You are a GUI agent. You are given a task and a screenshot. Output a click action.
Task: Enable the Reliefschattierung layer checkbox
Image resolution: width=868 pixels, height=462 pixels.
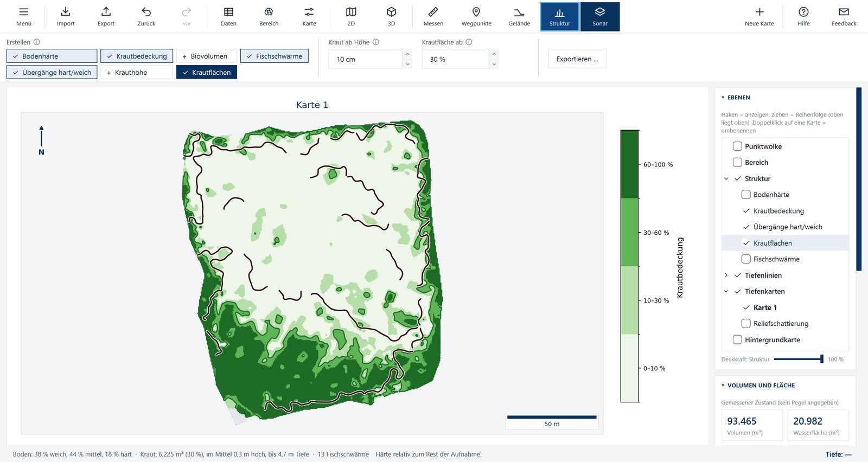[x=746, y=324]
